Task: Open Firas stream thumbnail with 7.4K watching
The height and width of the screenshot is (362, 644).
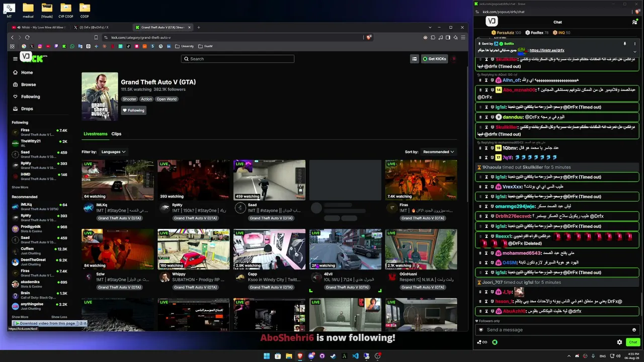Action: 421,180
